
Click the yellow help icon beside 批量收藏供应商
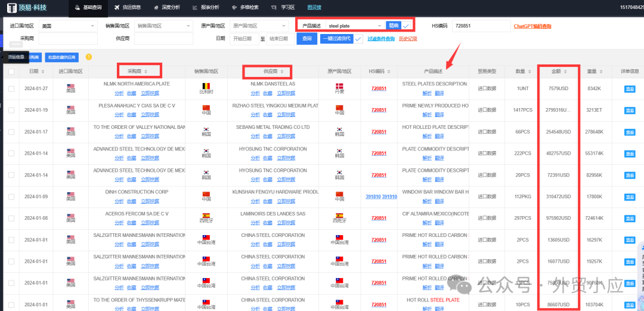(x=89, y=57)
